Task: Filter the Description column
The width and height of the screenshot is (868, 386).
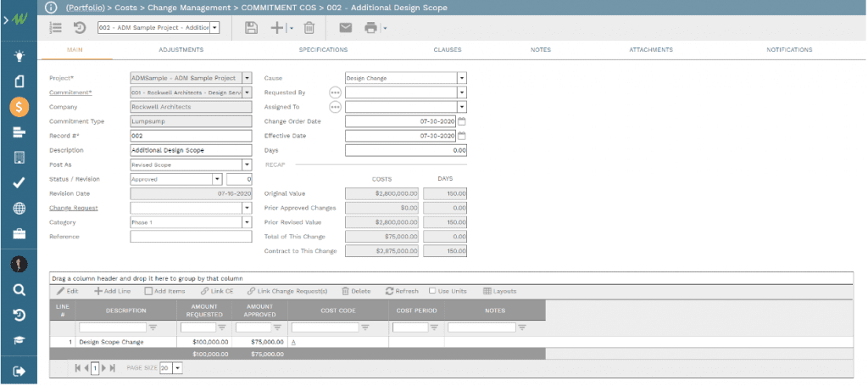Action: coord(153,327)
